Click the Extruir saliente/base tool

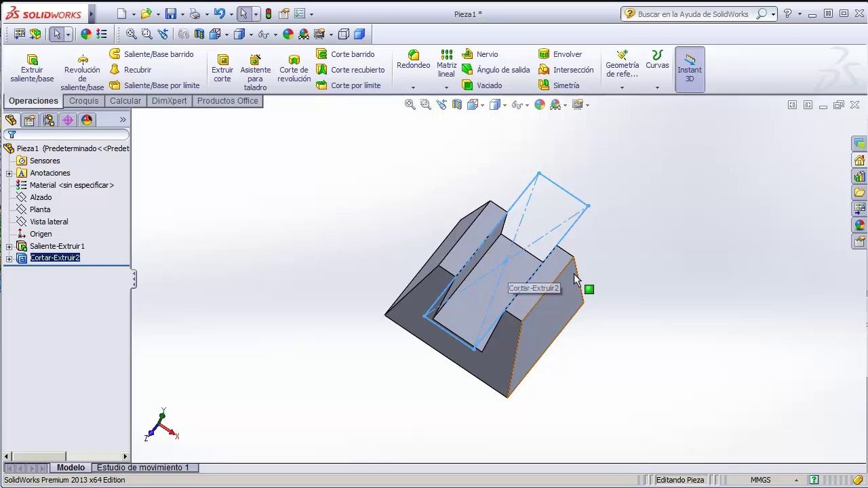[32, 68]
